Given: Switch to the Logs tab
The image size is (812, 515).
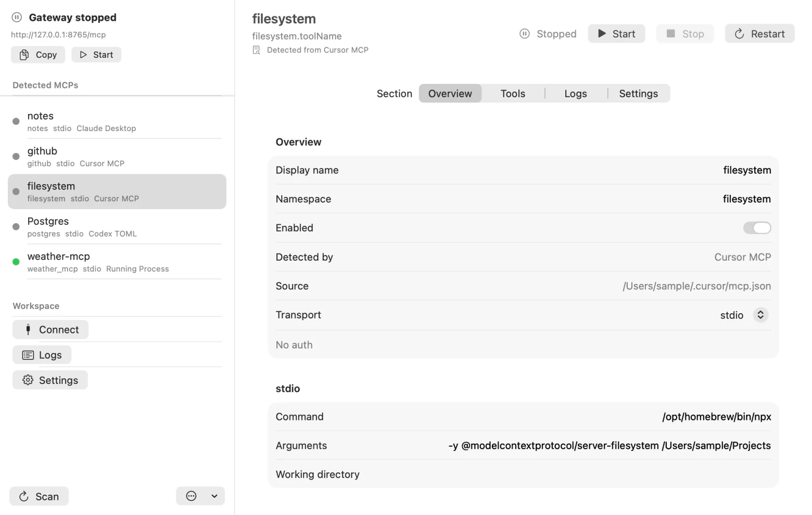Looking at the screenshot, I should 576,94.
